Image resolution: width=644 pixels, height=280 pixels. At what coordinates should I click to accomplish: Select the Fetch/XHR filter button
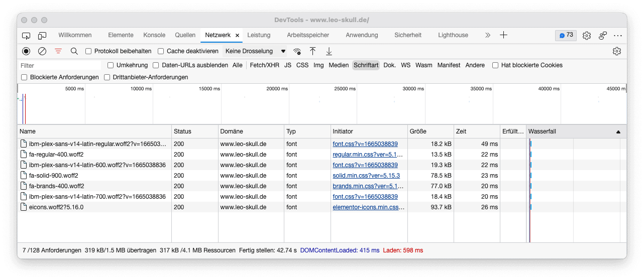(264, 65)
